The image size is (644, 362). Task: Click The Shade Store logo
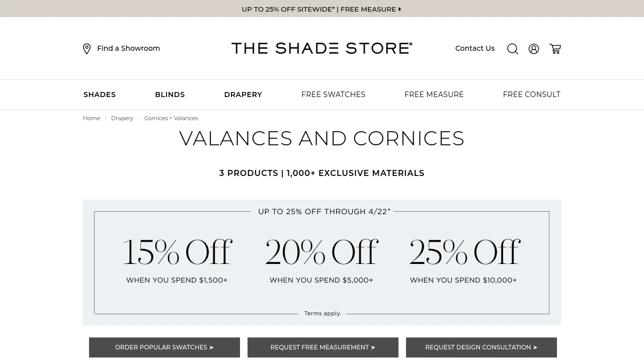click(321, 48)
